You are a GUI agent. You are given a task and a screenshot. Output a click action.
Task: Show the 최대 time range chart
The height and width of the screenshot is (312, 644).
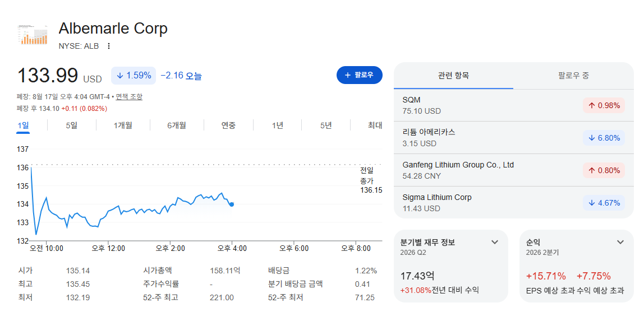pos(375,125)
